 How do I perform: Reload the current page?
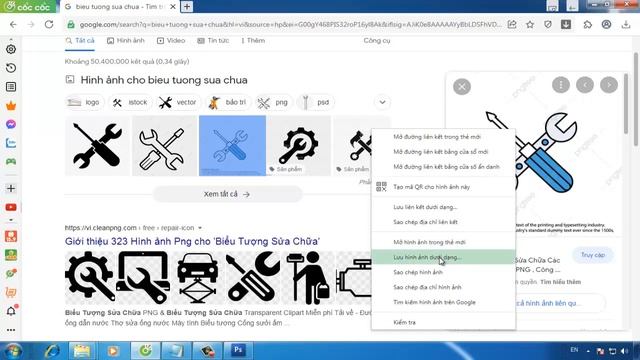coord(49,24)
